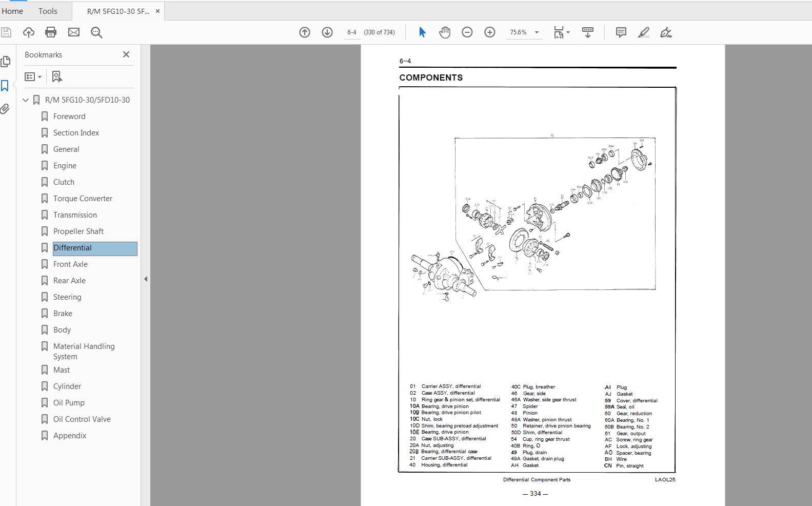Image resolution: width=812 pixels, height=506 pixels.
Task: Zoom in with plus button
Action: [x=490, y=32]
